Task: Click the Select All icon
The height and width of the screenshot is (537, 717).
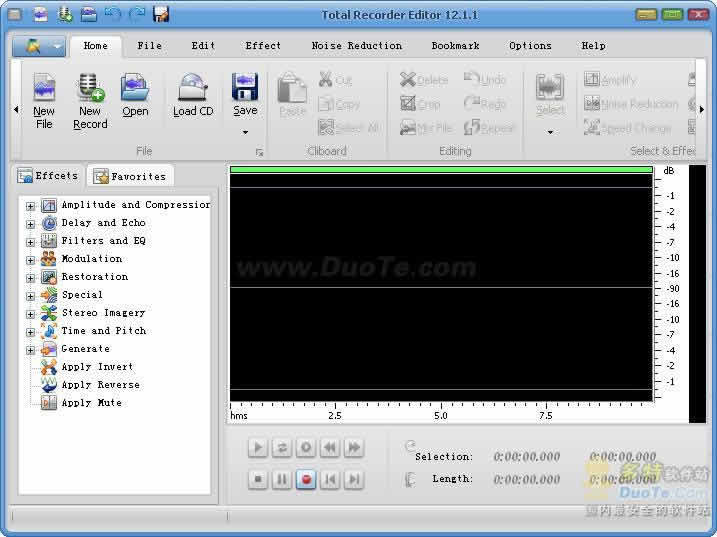Action: click(x=326, y=128)
